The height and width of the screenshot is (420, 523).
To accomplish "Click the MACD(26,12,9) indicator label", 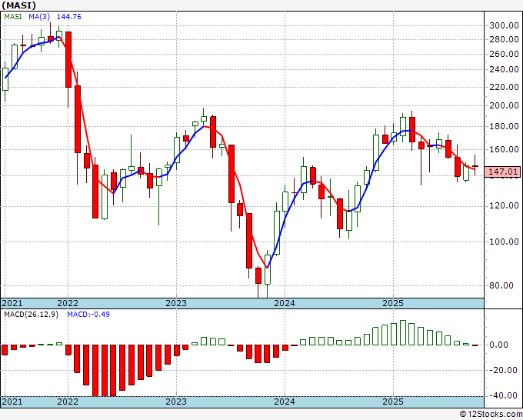I will (x=31, y=315).
